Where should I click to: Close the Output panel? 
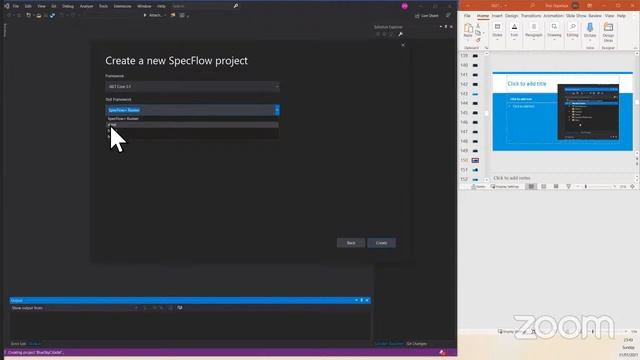point(367,300)
